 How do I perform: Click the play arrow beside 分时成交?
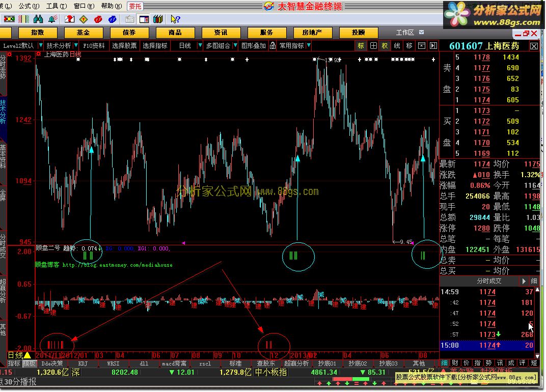(x=524, y=281)
